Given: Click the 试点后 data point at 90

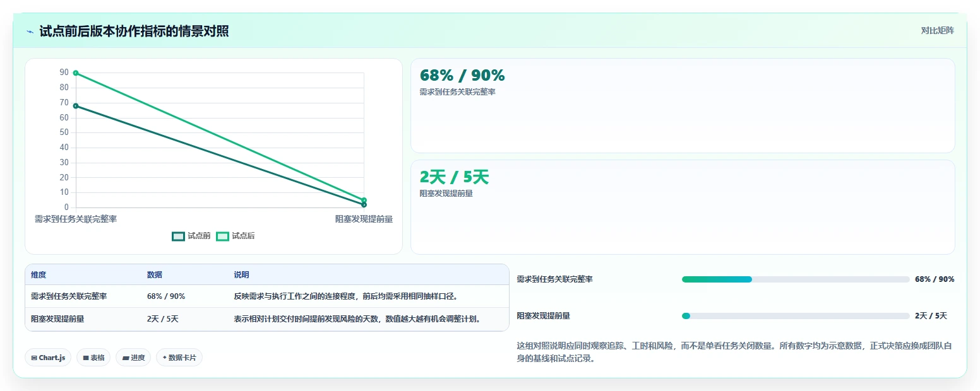Looking at the screenshot, I should (76, 73).
